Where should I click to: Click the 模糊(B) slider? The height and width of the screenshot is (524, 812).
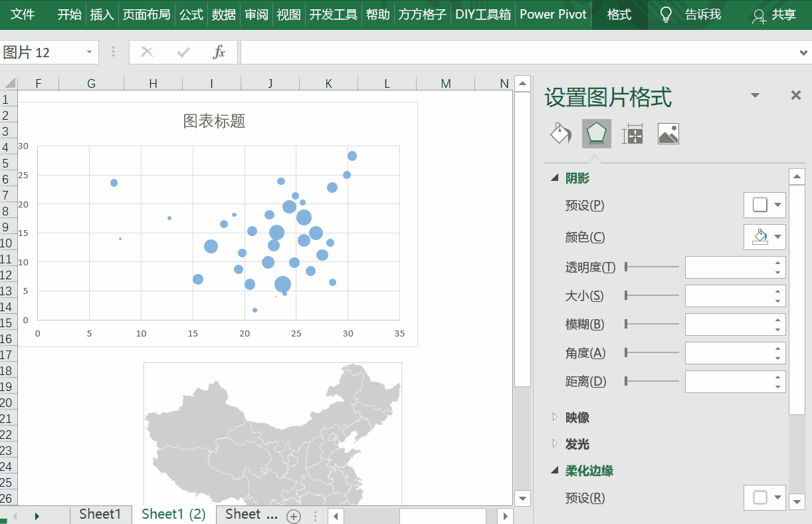pos(652,325)
